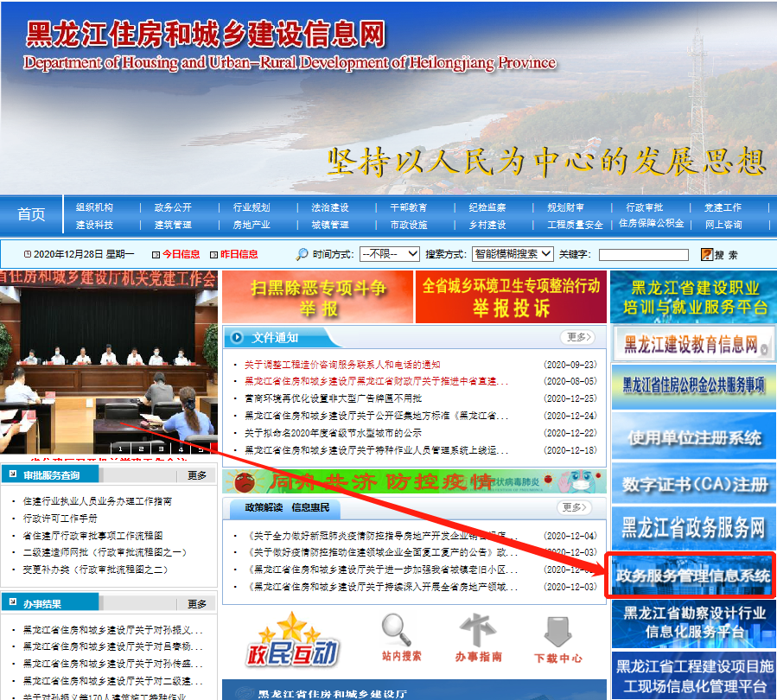Click the 昨日信息 red square icon
The width and height of the screenshot is (777, 700).
(x=214, y=255)
